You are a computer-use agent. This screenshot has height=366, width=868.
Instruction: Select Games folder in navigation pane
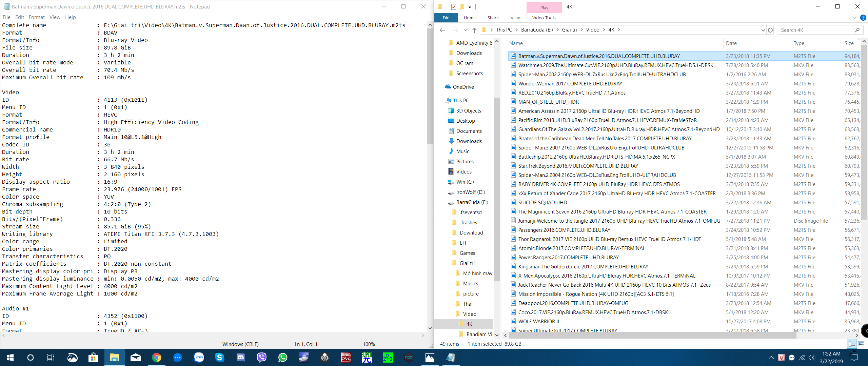pyautogui.click(x=467, y=253)
